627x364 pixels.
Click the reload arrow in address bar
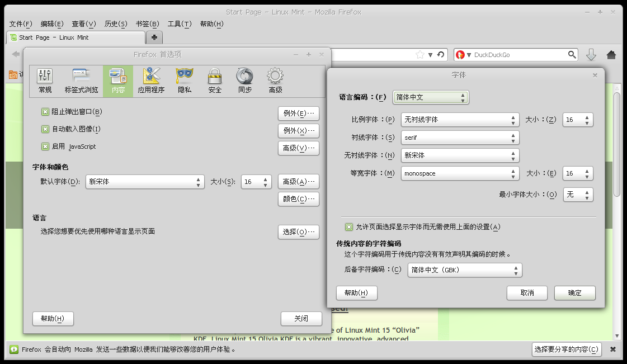441,54
